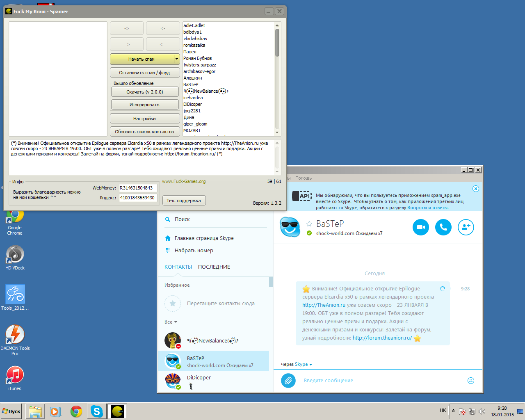525x420 pixels.
Task: Open the dial pad icon
Action: click(x=167, y=251)
